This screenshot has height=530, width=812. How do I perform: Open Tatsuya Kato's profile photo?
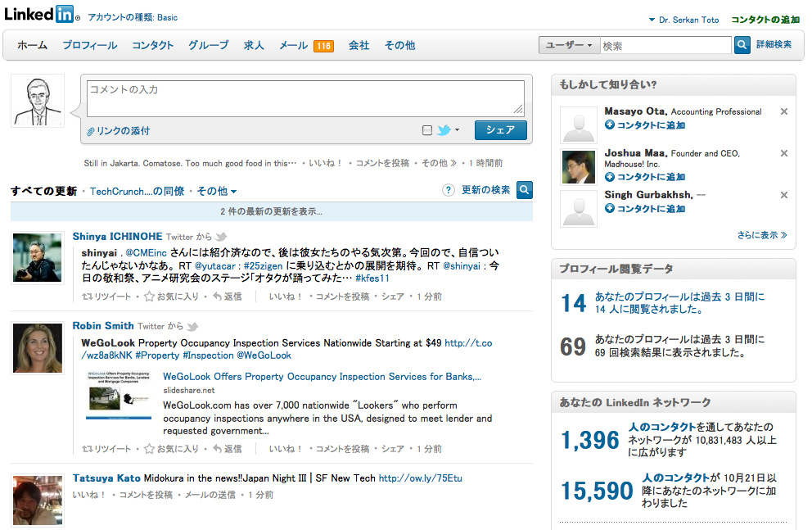(x=38, y=500)
